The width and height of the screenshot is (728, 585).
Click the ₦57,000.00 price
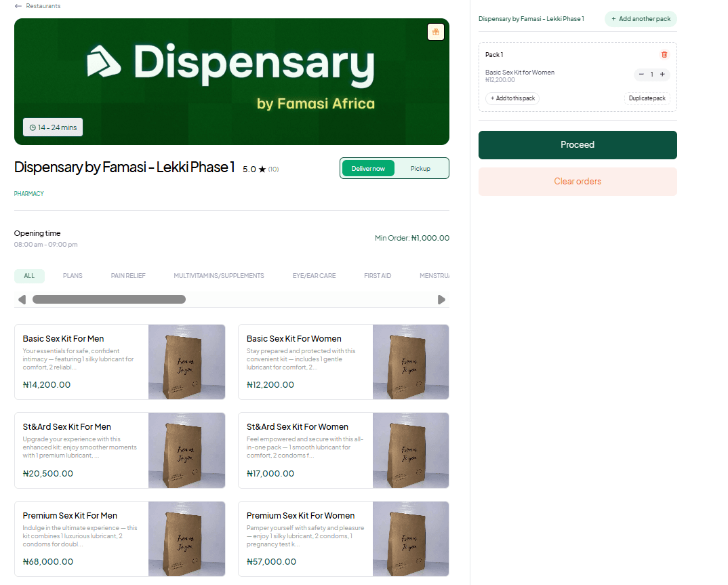tap(271, 562)
